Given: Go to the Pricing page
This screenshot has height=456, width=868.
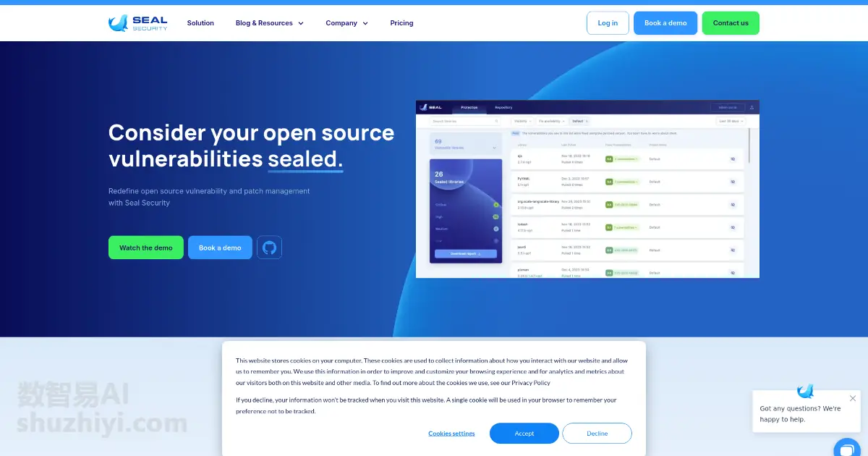Looking at the screenshot, I should [x=401, y=23].
